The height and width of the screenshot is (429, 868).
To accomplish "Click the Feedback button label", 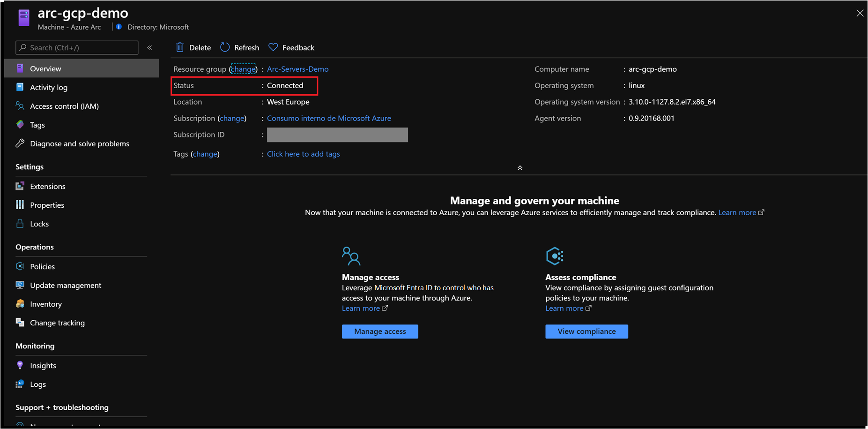I will [298, 47].
